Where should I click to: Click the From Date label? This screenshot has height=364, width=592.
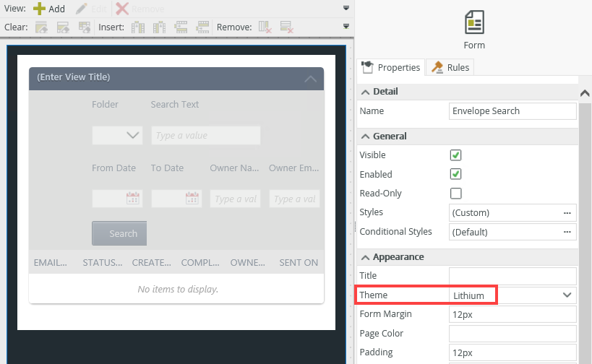coord(113,168)
